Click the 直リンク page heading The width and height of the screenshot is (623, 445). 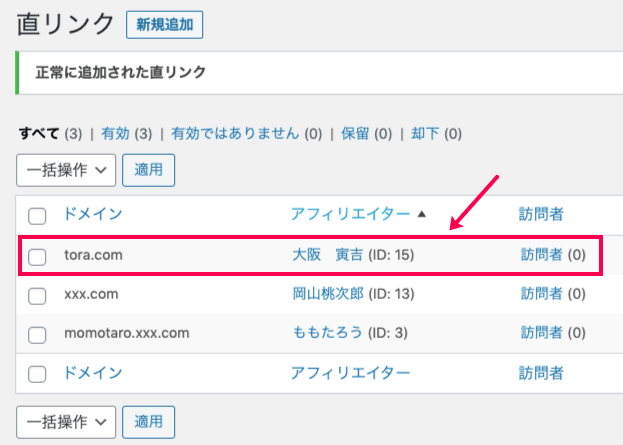coord(65,24)
